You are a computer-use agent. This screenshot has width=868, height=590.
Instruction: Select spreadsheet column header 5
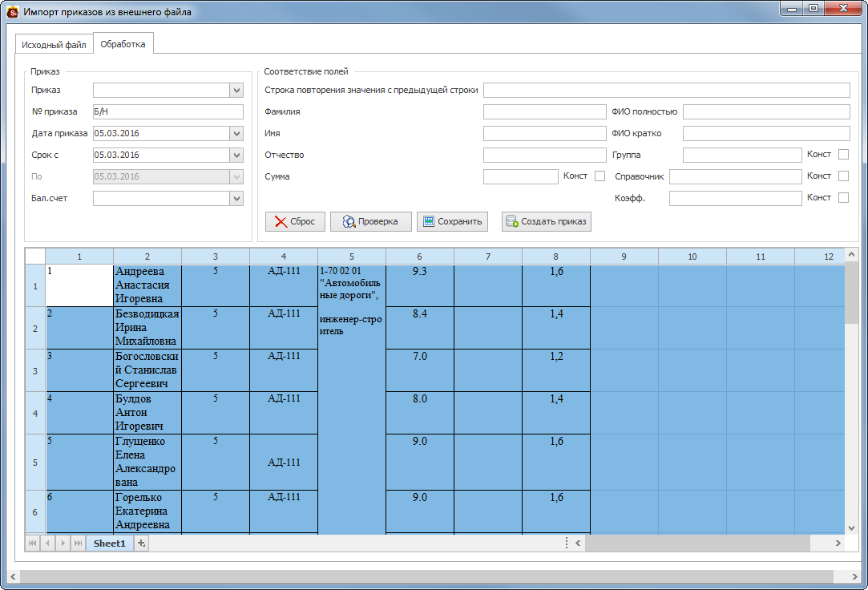tap(352, 257)
